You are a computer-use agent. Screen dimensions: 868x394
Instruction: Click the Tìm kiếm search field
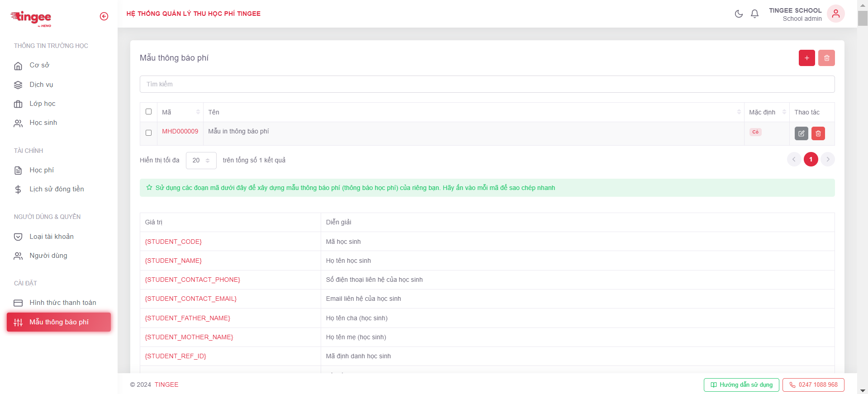(487, 84)
